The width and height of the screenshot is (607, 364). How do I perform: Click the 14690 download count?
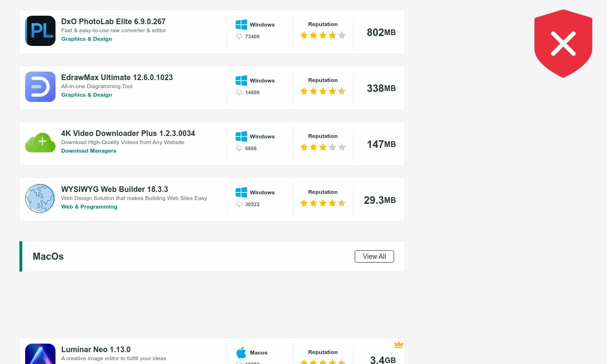tap(252, 92)
